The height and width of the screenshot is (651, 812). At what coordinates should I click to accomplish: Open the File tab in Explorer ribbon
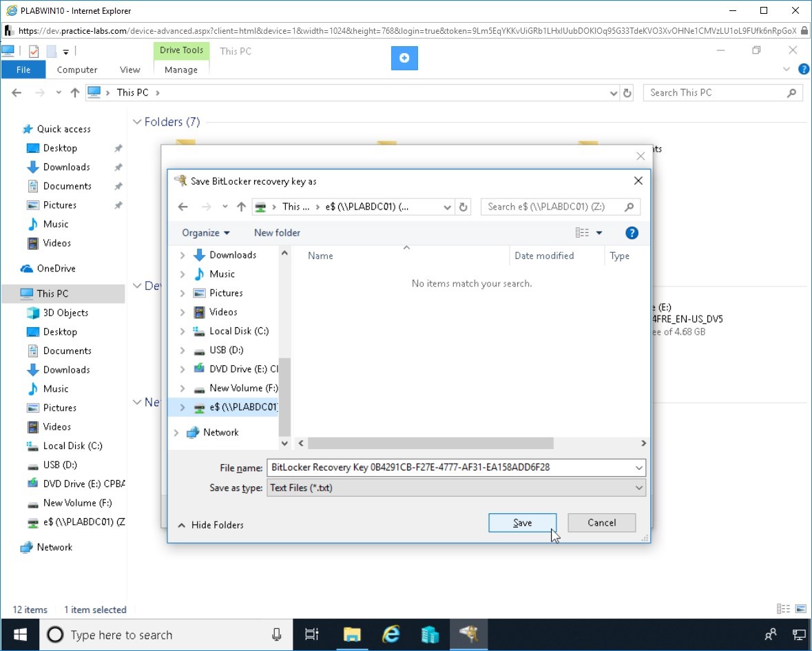[23, 70]
